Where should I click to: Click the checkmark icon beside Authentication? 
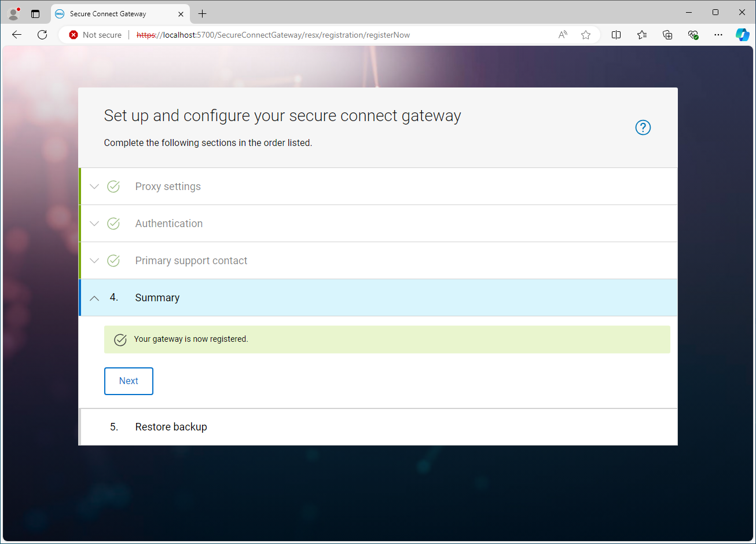click(113, 223)
